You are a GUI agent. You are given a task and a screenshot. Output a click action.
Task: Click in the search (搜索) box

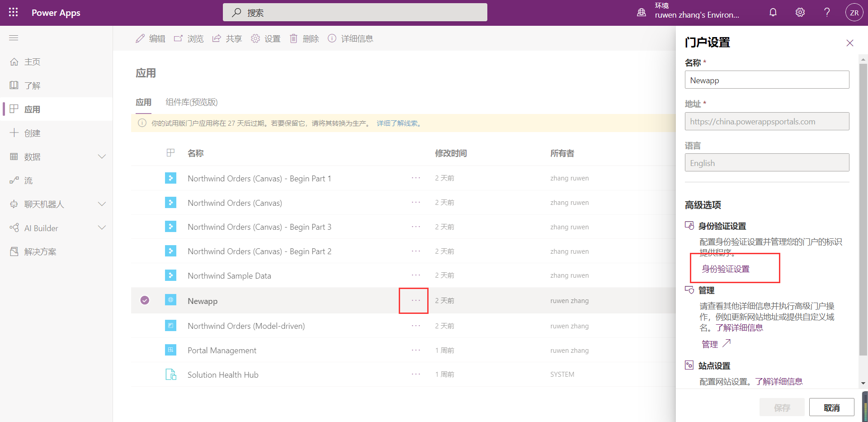click(355, 13)
